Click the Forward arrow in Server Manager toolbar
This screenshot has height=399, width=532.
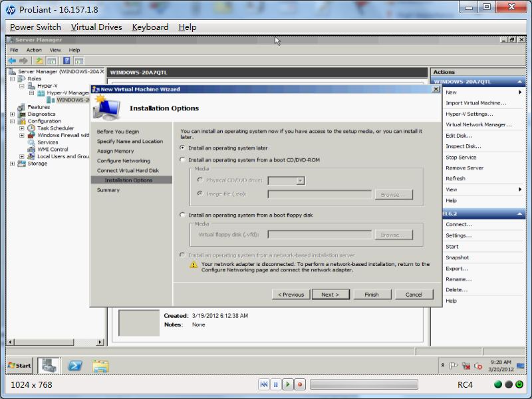tap(23, 61)
